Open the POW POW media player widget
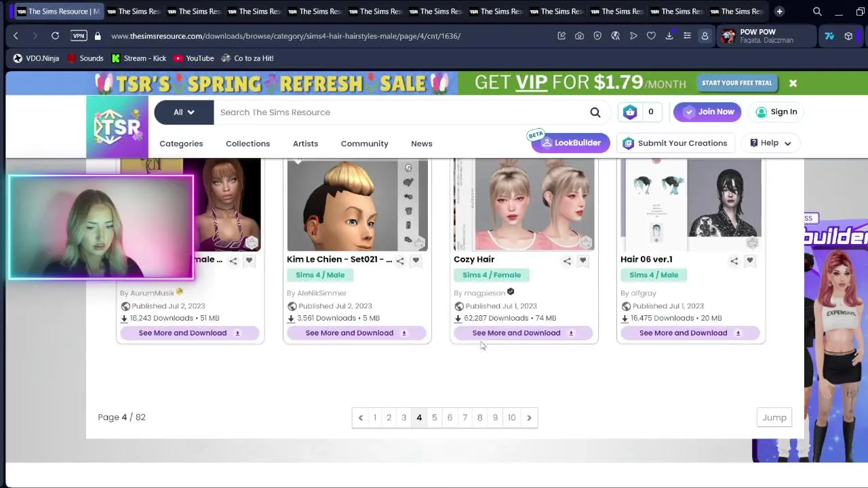 click(766, 36)
